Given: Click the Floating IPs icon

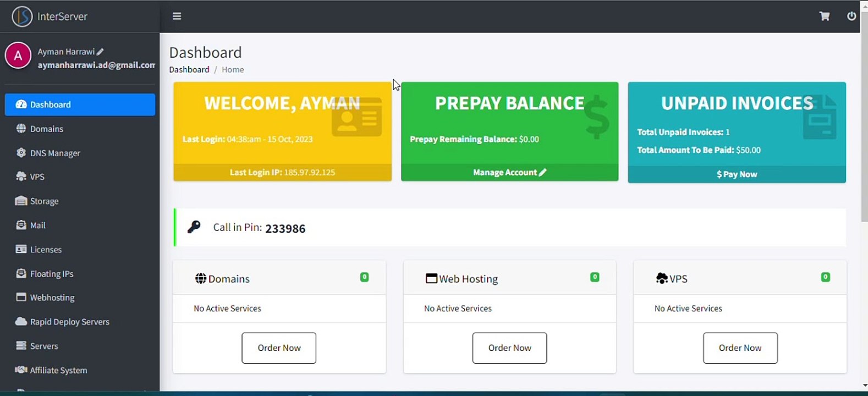Looking at the screenshot, I should coord(21,273).
